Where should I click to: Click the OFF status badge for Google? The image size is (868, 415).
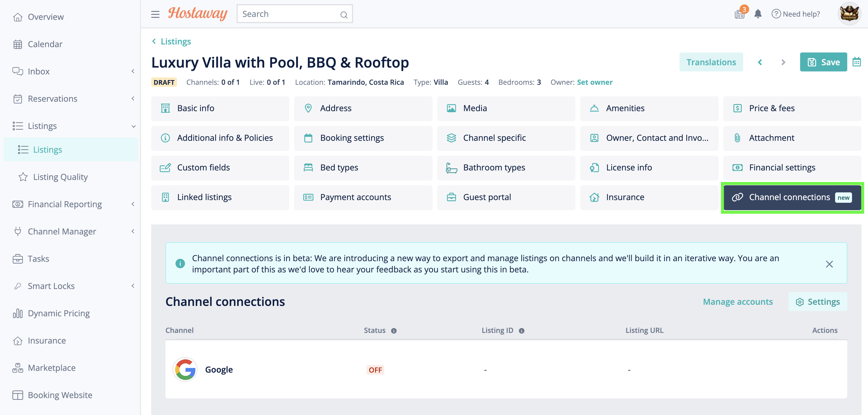(375, 370)
